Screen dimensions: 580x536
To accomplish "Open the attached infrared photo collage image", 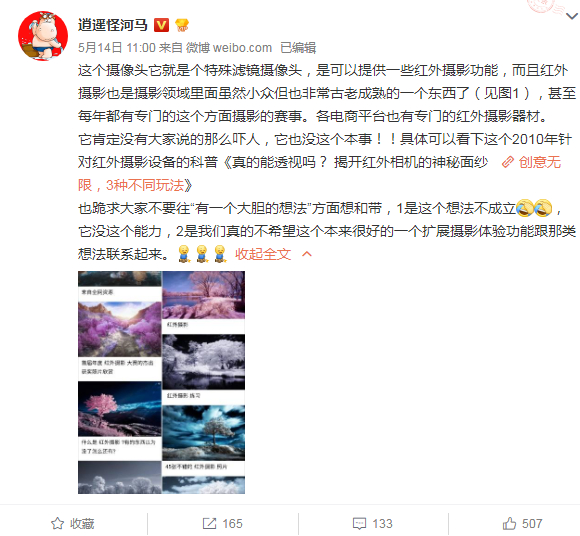I will [161, 382].
